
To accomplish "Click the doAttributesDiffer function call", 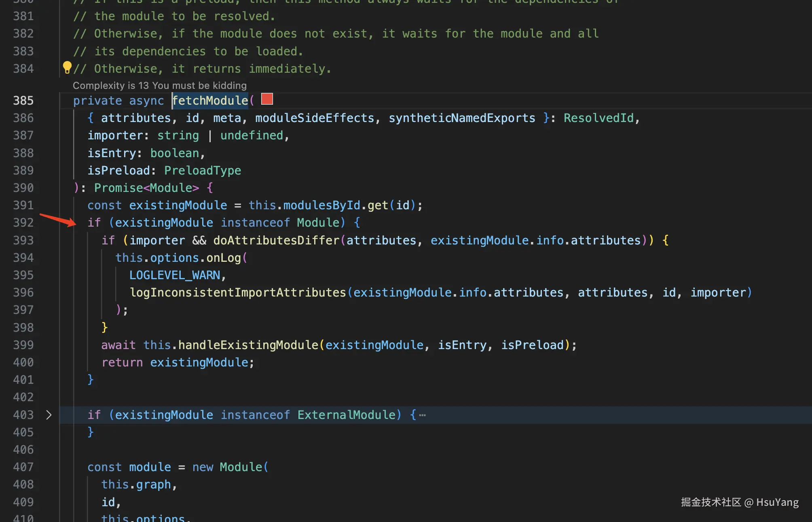I will click(x=276, y=240).
